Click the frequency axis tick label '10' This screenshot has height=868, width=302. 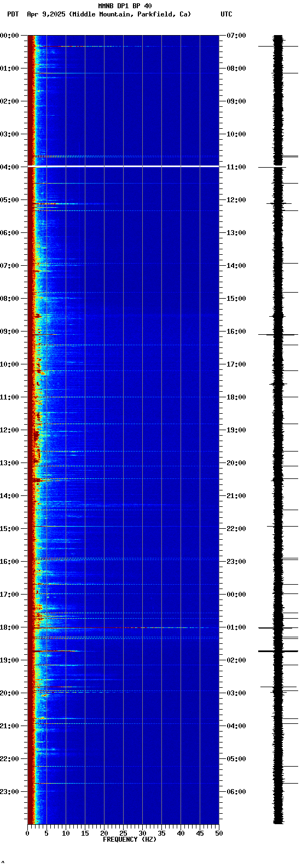pos(66,833)
